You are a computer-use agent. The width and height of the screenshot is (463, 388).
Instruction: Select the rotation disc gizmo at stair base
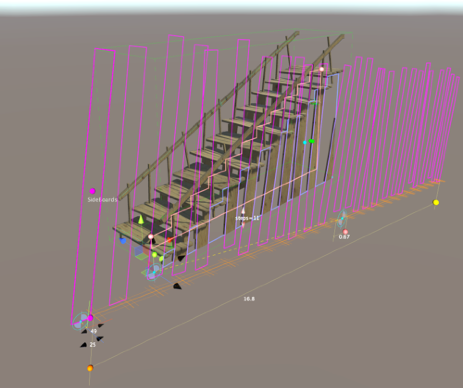click(154, 272)
